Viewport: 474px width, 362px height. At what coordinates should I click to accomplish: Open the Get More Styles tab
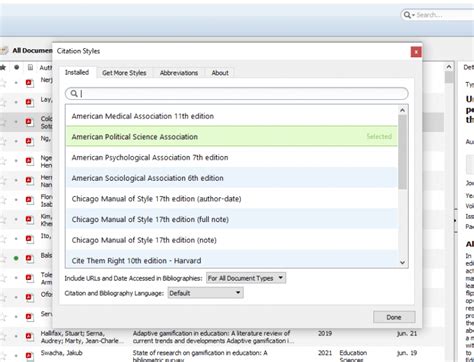point(124,73)
